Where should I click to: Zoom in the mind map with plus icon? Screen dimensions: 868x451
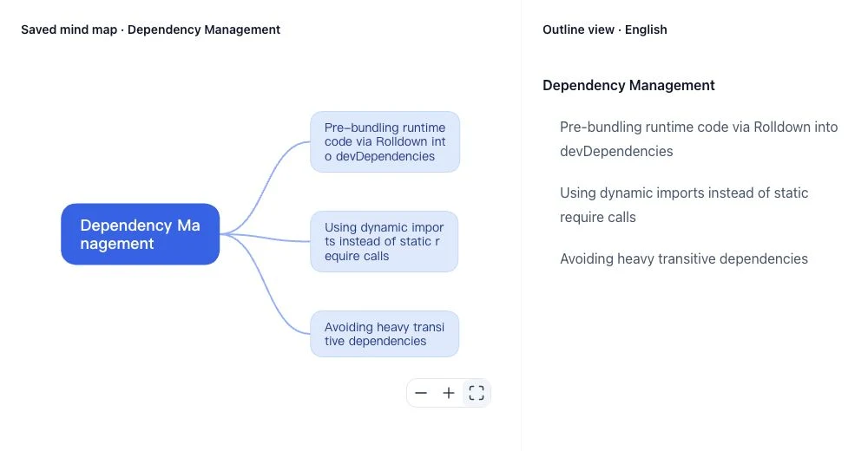[449, 393]
